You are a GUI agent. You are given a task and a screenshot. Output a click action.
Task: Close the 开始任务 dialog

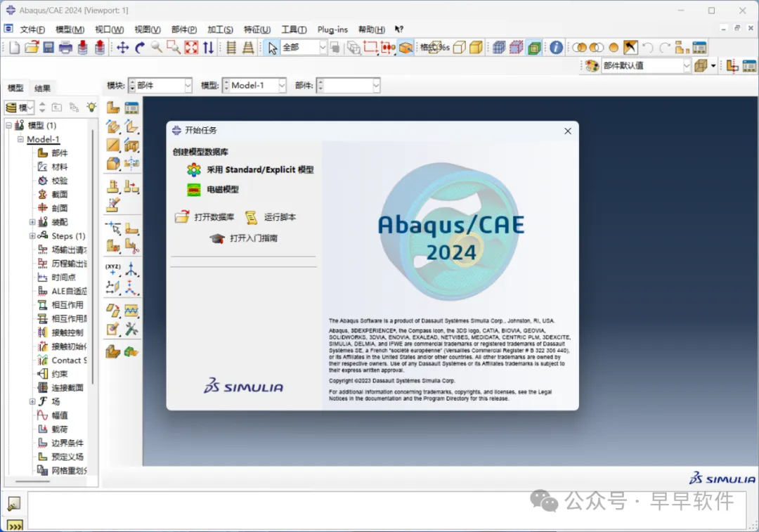pos(568,131)
